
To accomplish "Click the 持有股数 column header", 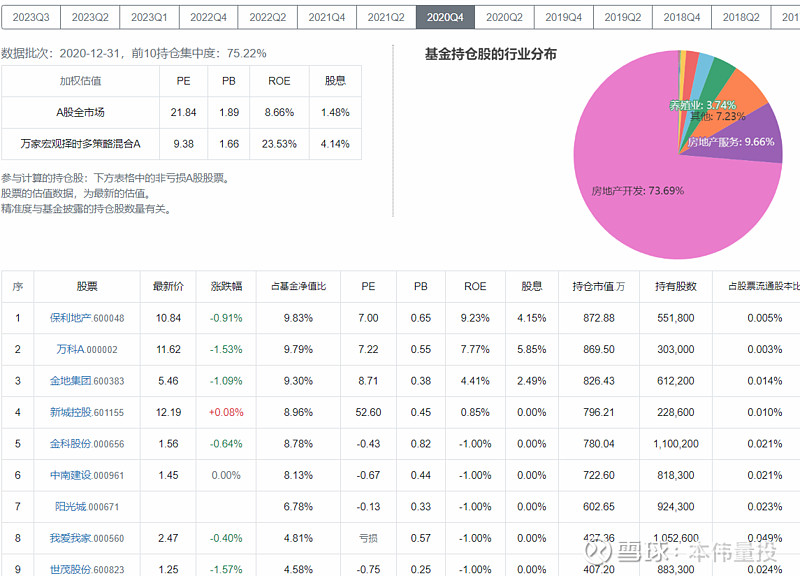I will (676, 287).
